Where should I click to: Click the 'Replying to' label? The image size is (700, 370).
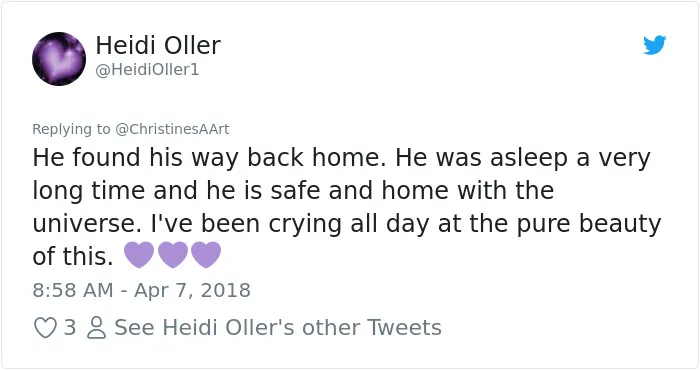[x=71, y=129]
